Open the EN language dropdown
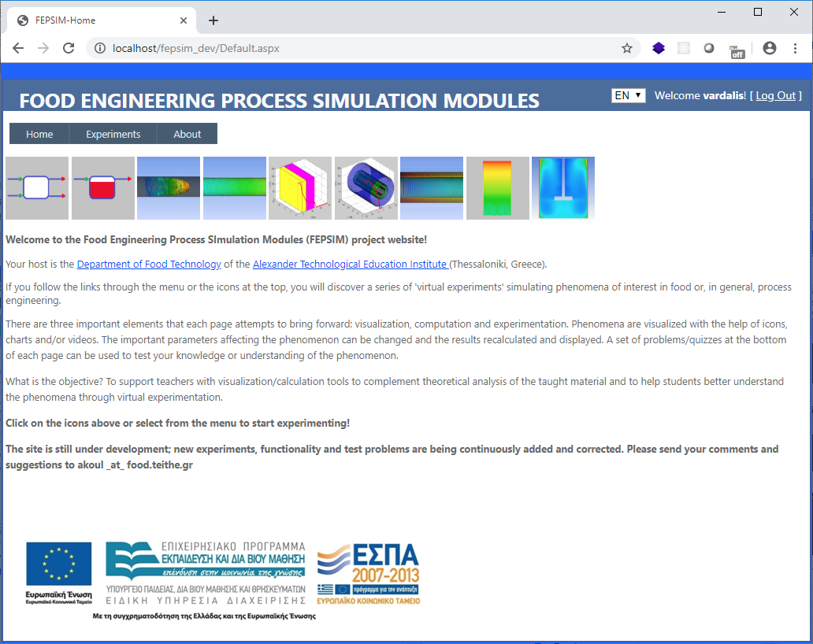Screen dimensions: 813x644 [628, 94]
